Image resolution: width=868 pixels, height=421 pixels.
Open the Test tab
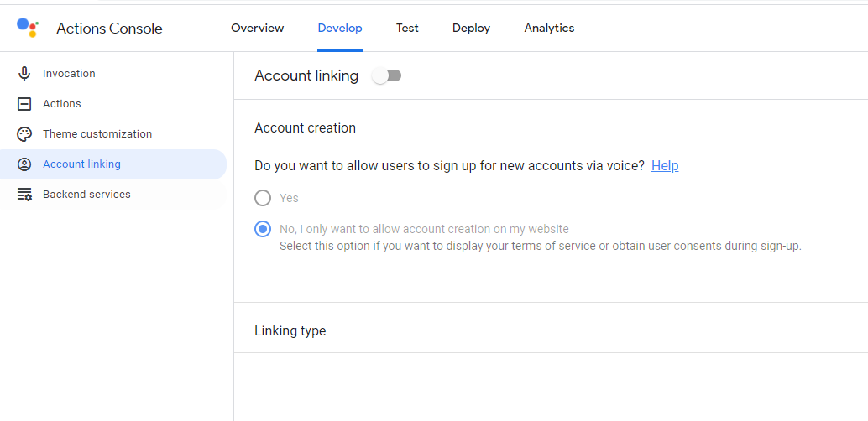[x=407, y=29]
